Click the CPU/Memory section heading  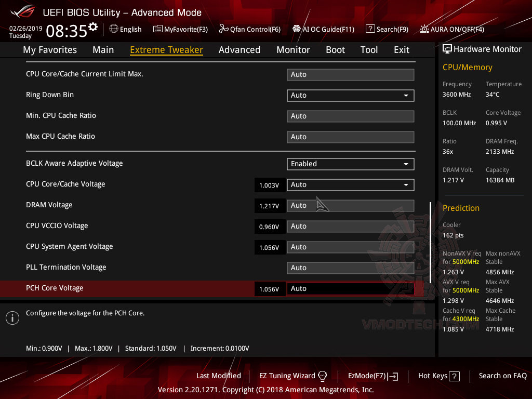pos(468,68)
